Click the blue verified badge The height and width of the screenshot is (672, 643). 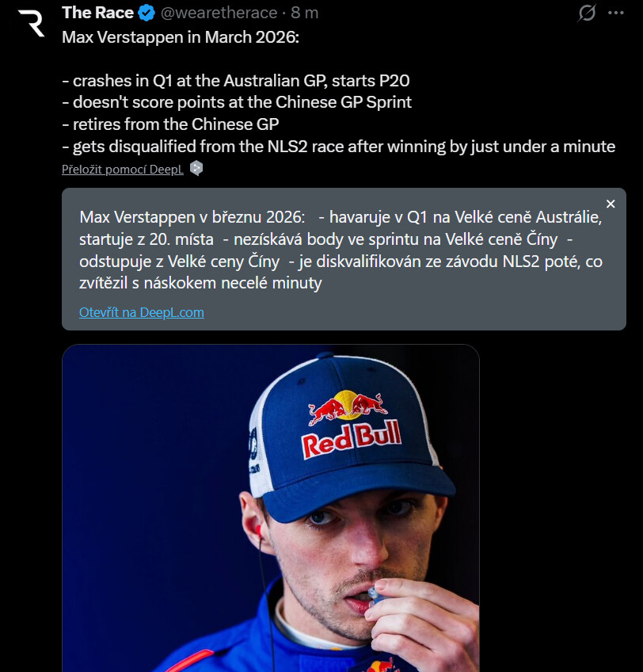(146, 13)
